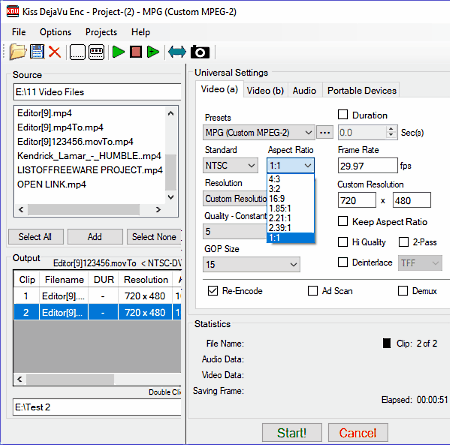
Task: Click source list scroll up arrow
Action: click(x=171, y=113)
